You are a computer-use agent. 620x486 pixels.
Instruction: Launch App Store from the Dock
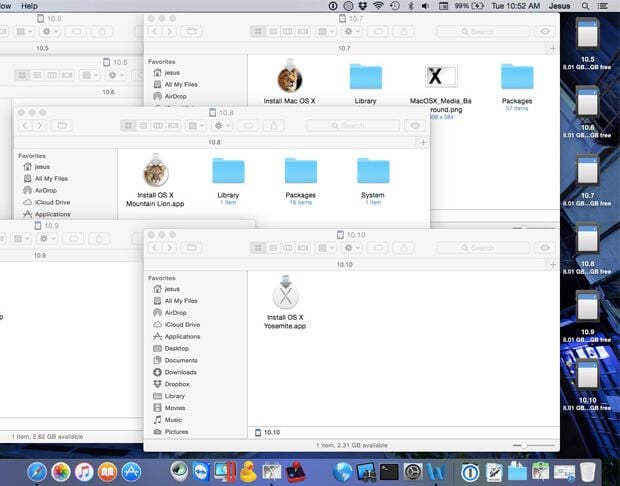click(131, 472)
